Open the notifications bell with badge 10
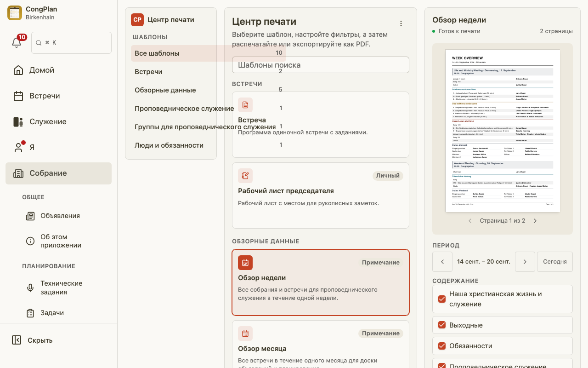This screenshot has width=588, height=368. pos(17,42)
